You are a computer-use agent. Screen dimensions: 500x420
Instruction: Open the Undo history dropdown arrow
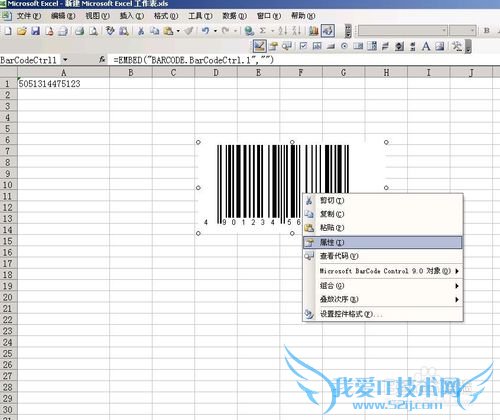click(215, 31)
